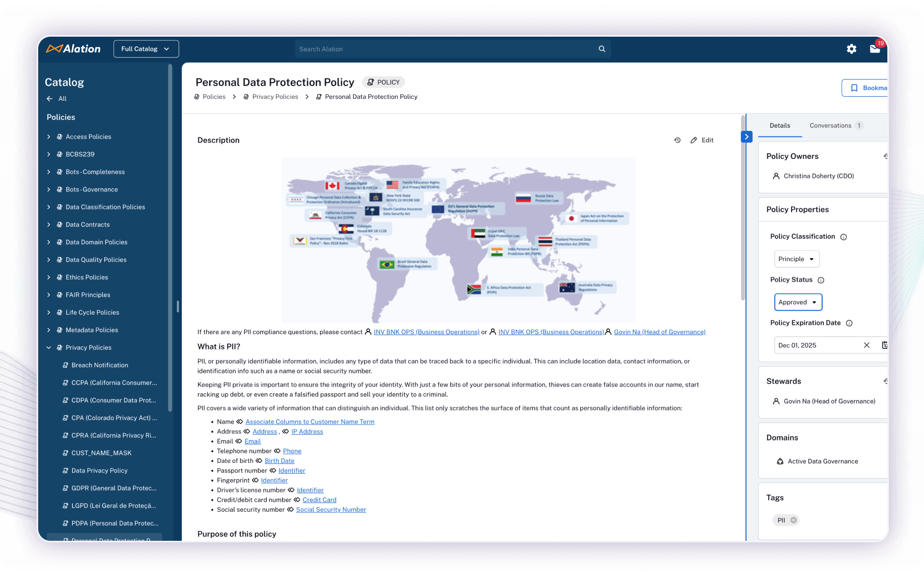Open the Social Security Number link
The width and height of the screenshot is (924, 576).
coord(331,510)
